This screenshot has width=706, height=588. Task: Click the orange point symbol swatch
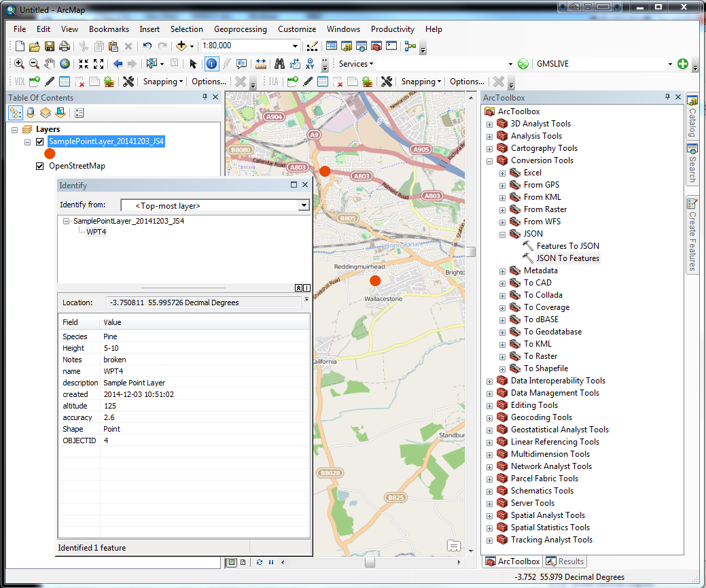pos(49,154)
